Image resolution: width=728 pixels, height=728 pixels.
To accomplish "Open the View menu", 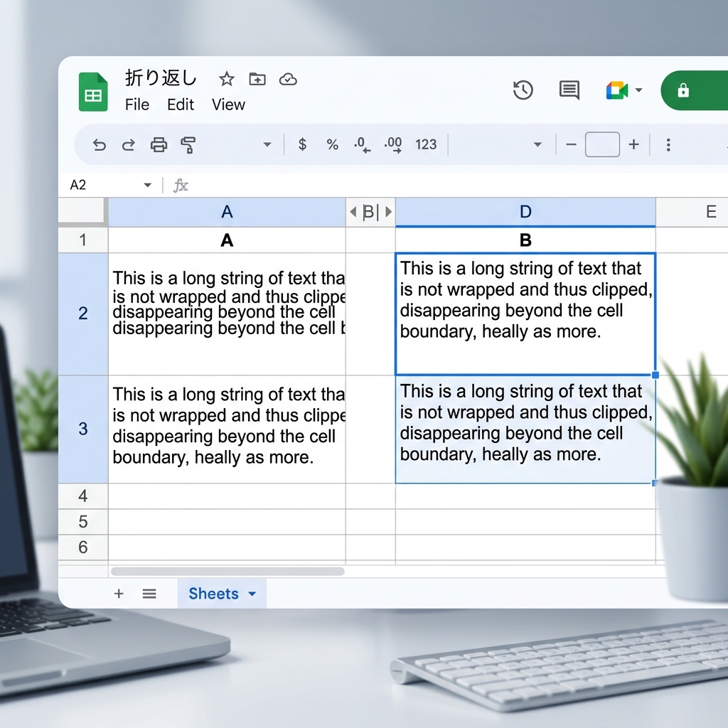I will click(x=228, y=105).
